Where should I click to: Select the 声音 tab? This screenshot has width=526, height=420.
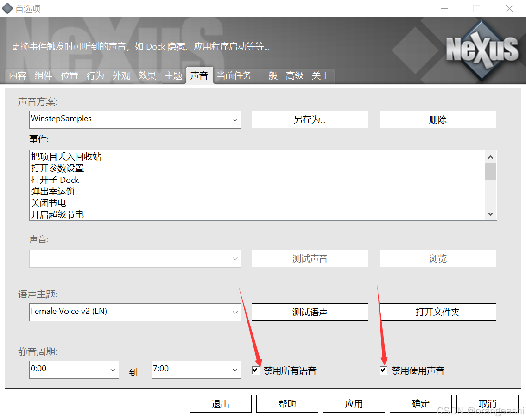point(199,75)
